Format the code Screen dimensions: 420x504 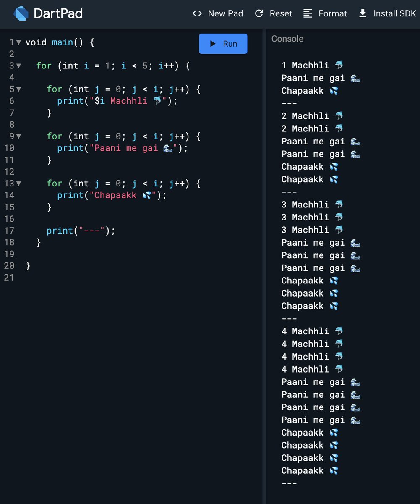pos(325,13)
